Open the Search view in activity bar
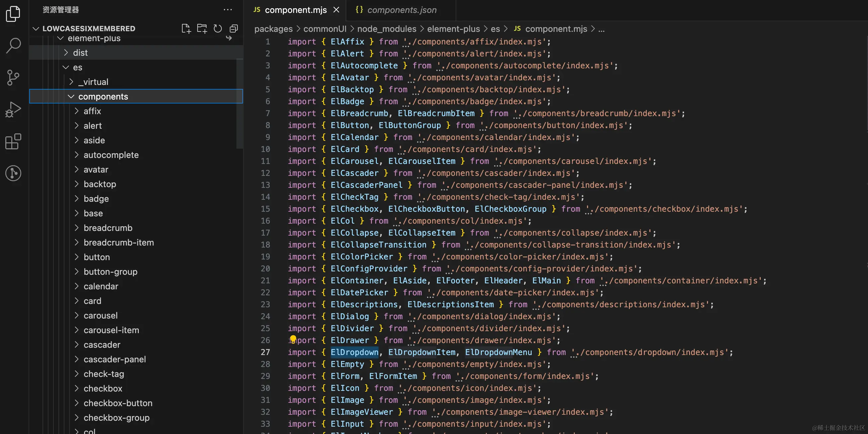868x434 pixels. point(13,45)
